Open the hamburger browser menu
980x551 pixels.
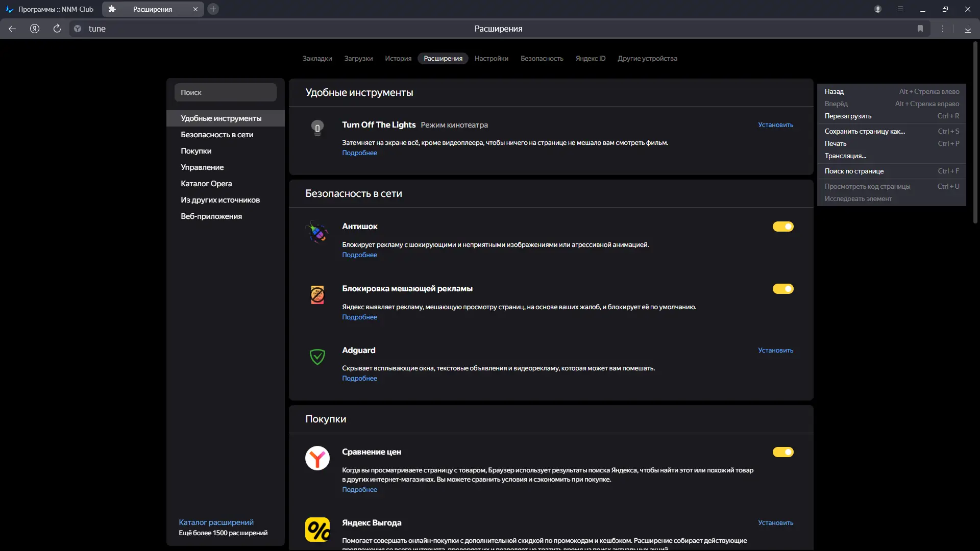coord(900,9)
